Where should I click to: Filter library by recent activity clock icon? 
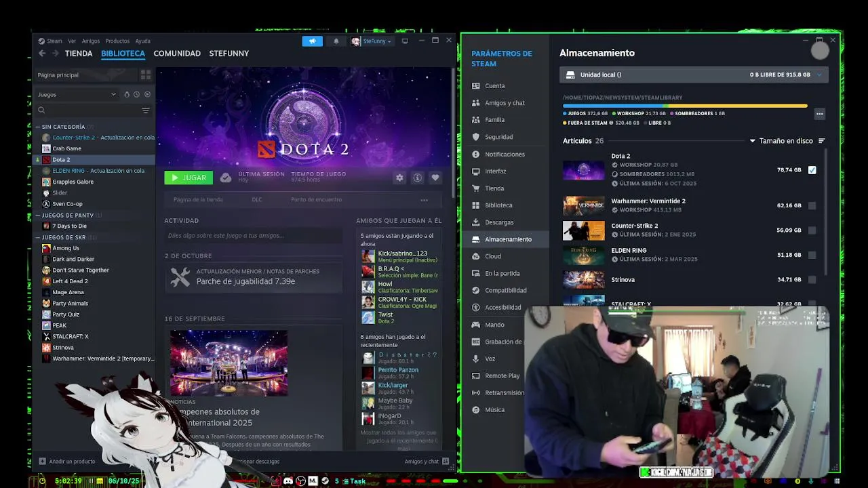click(x=136, y=94)
